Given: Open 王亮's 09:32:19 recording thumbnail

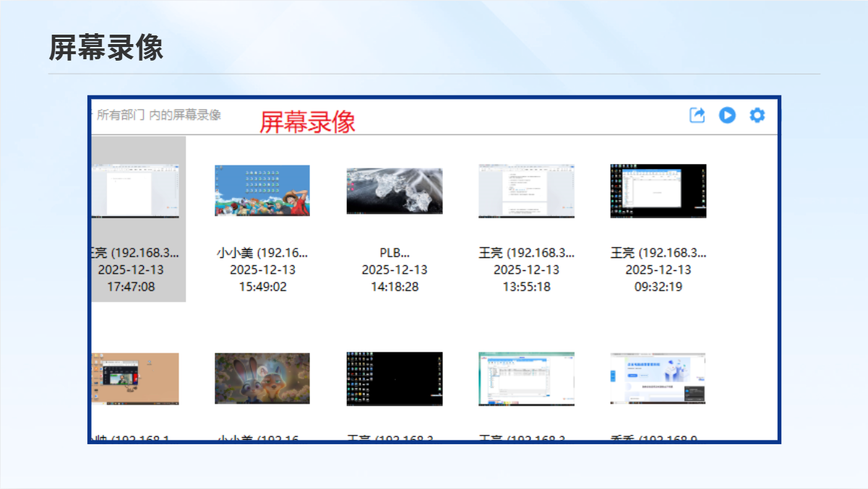Looking at the screenshot, I should click(x=658, y=191).
